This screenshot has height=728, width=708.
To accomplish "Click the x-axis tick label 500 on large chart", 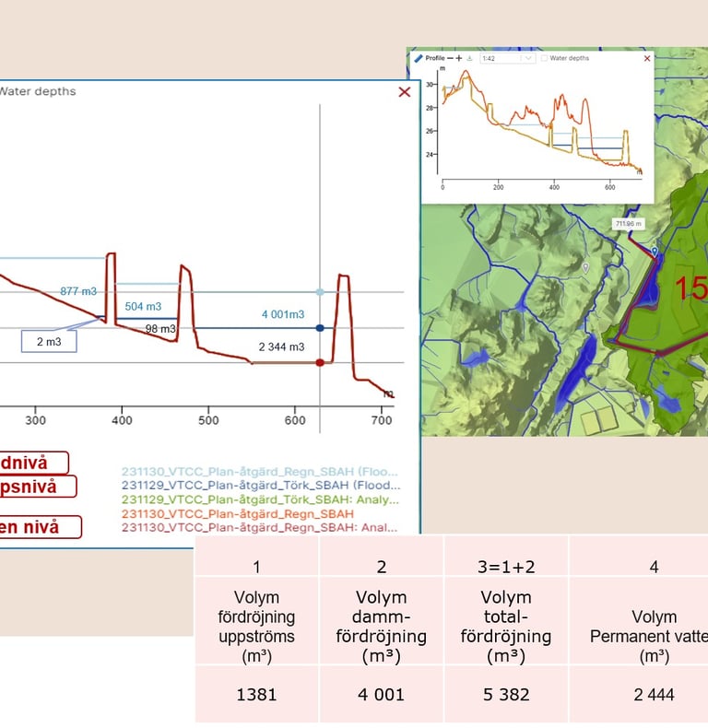I will pos(208,420).
